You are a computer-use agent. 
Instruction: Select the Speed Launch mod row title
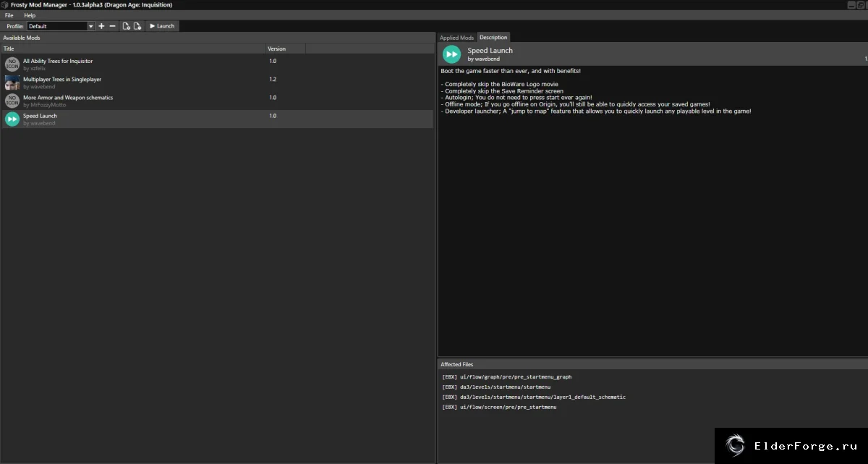[x=40, y=116]
